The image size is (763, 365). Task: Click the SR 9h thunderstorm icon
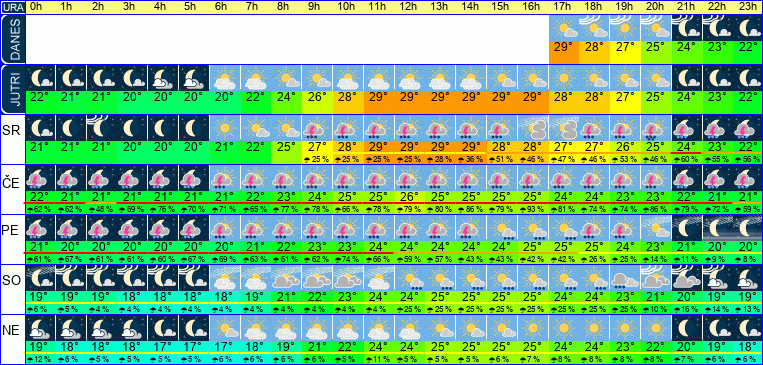coord(317,128)
